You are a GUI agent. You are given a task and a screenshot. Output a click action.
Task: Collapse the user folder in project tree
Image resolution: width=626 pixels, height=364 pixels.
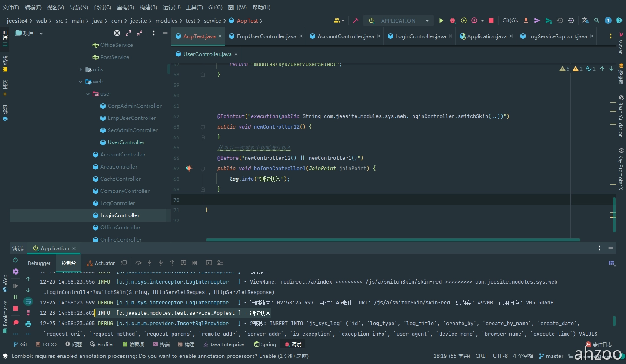[x=88, y=94]
